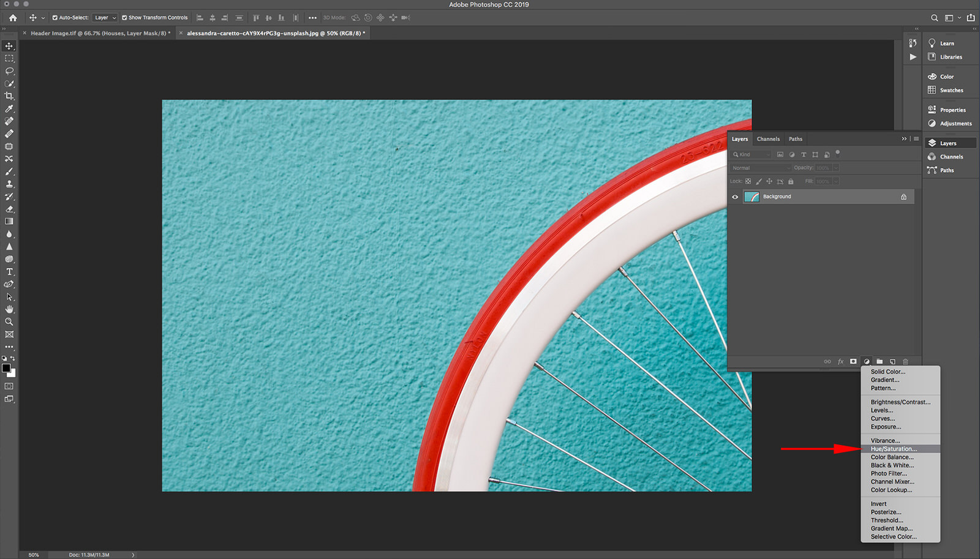
Task: Choose Hue/Saturation from adjustment menu
Action: [x=894, y=449]
